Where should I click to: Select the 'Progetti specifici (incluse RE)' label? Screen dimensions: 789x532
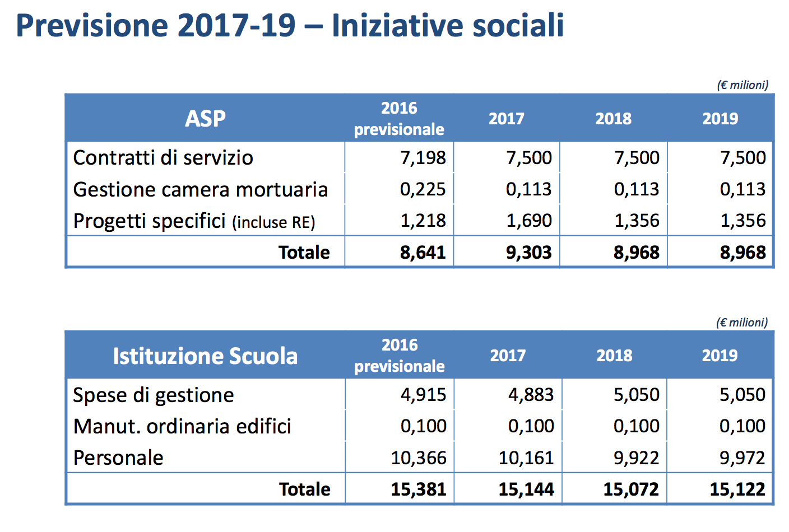(194, 221)
